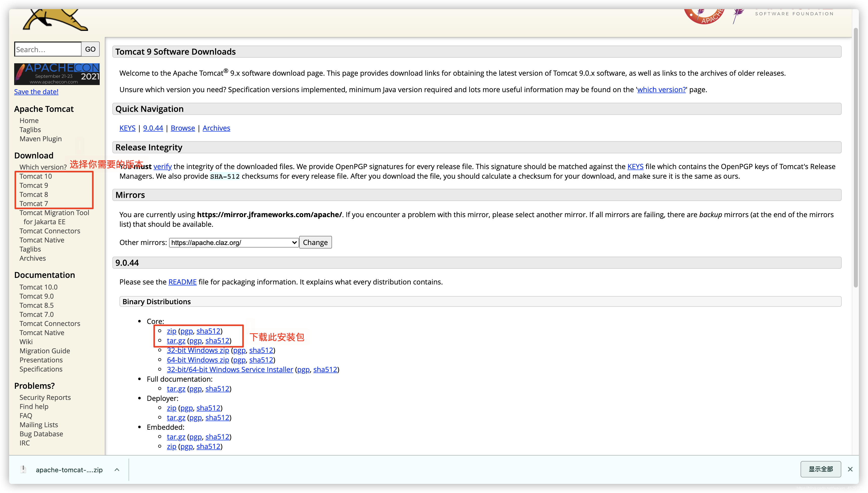Download Embedded tar.gz
868x493 pixels.
click(176, 437)
